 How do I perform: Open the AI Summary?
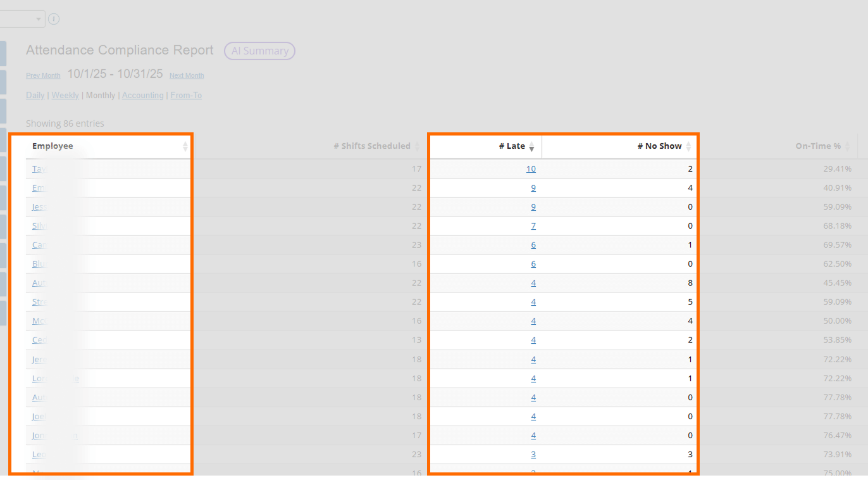(x=259, y=51)
